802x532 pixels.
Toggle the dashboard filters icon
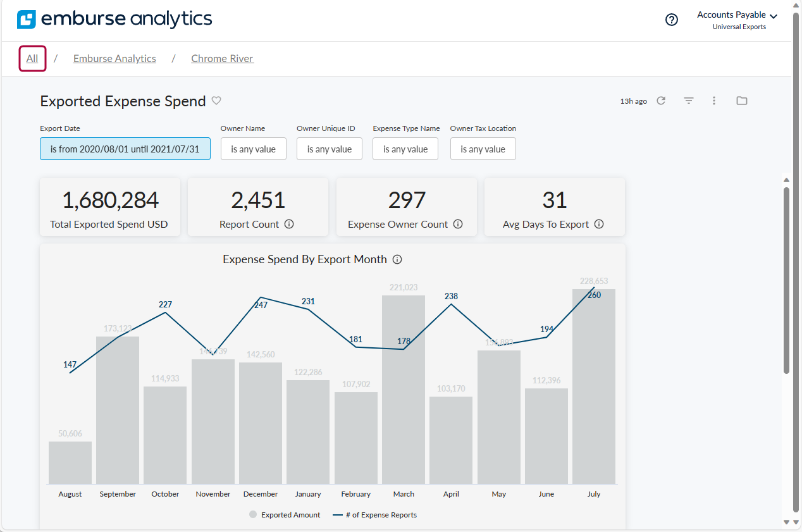click(689, 101)
